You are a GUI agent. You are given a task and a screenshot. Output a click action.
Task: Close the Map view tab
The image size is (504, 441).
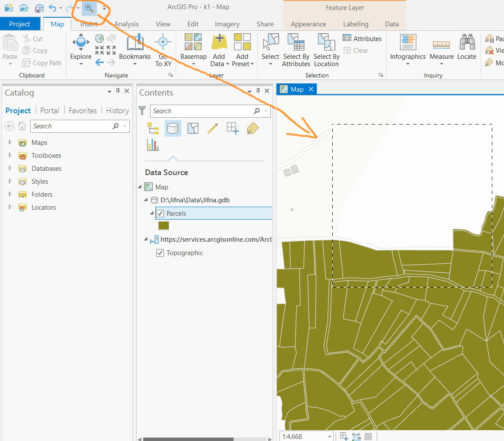(x=311, y=89)
